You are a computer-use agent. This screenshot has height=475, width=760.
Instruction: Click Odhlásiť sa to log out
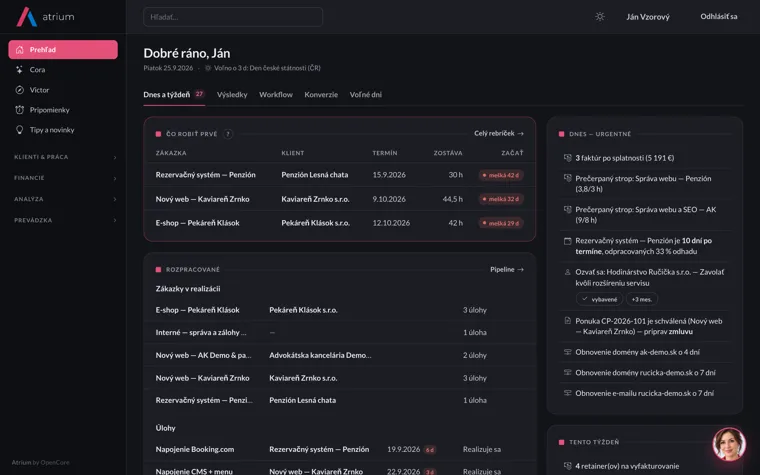719,16
